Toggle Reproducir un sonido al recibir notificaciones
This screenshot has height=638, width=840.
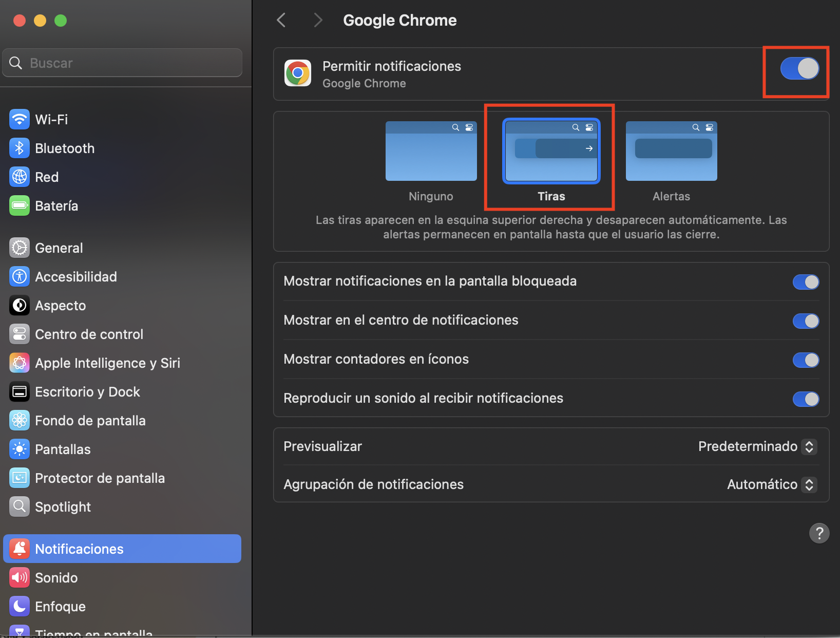click(806, 399)
